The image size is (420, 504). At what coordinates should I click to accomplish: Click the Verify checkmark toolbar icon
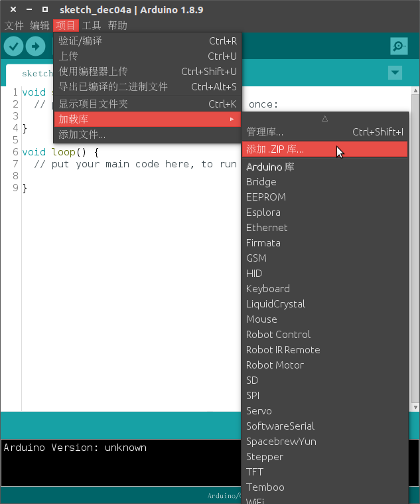coord(13,46)
